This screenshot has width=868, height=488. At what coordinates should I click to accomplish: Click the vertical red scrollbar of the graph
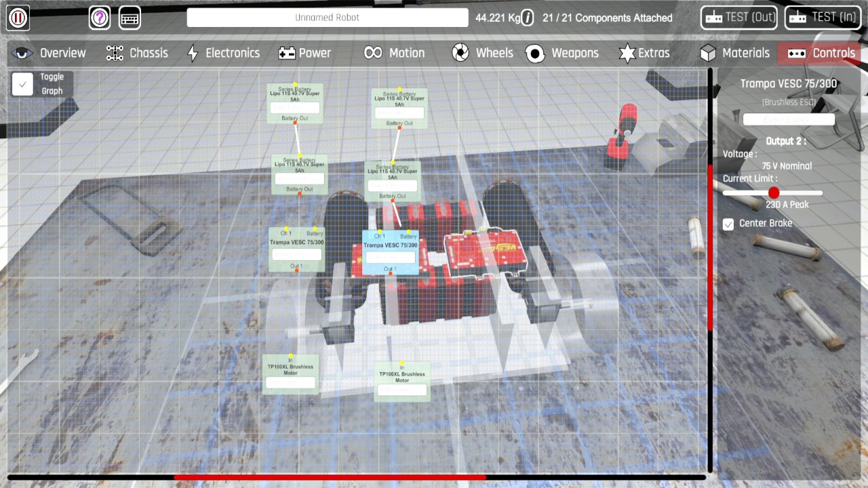710,247
